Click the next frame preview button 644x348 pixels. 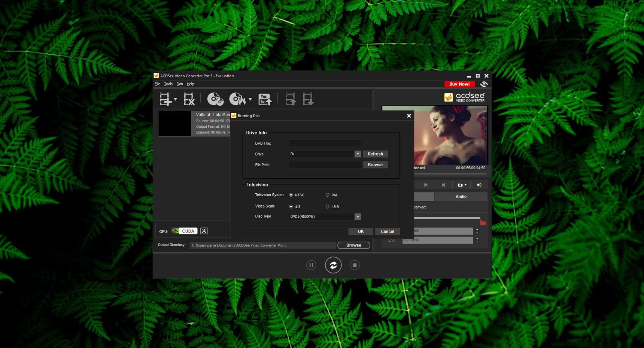click(x=444, y=185)
